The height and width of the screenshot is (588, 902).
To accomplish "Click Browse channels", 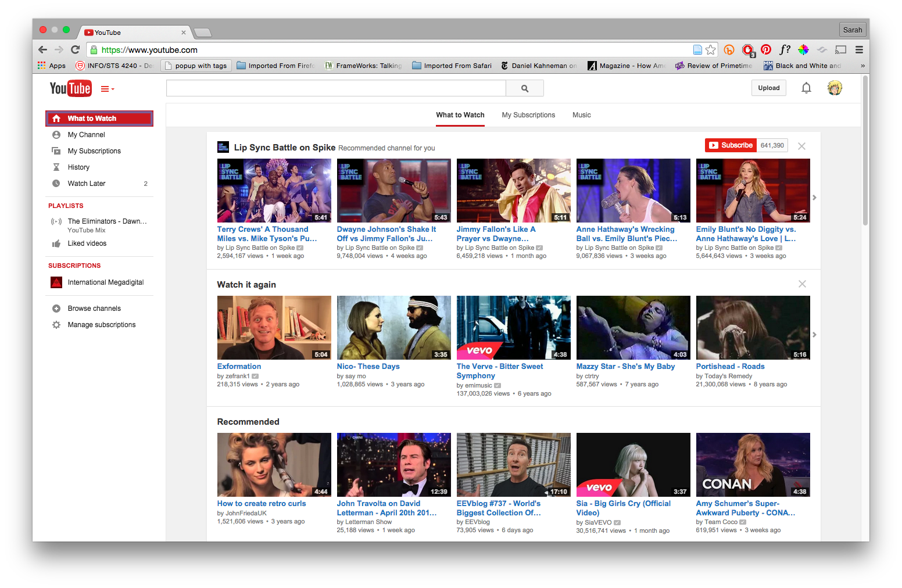I will pos(99,309).
